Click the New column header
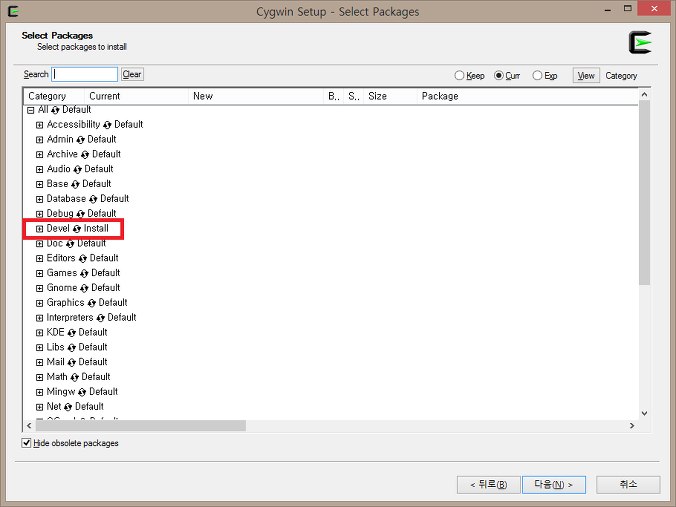The image size is (676, 507). point(256,96)
